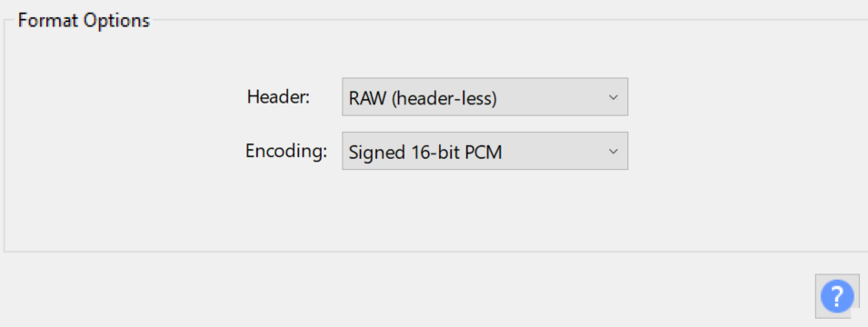
Task: Click blank area below Format Options frame
Action: pyautogui.click(x=387, y=291)
